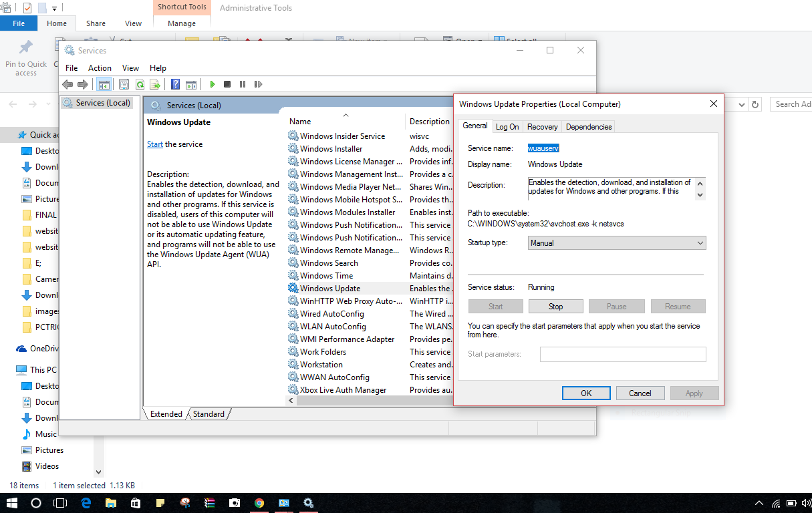Click the Forward arrow in Services toolbar

(83, 84)
